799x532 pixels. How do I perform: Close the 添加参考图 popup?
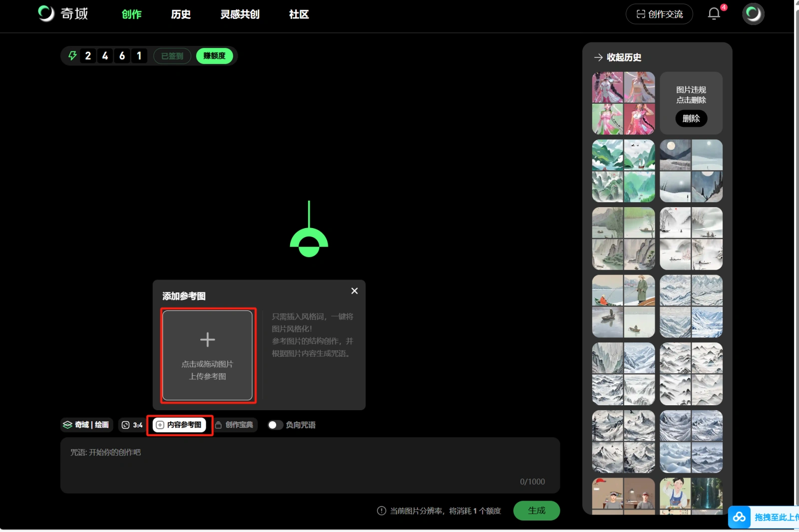[x=355, y=291]
